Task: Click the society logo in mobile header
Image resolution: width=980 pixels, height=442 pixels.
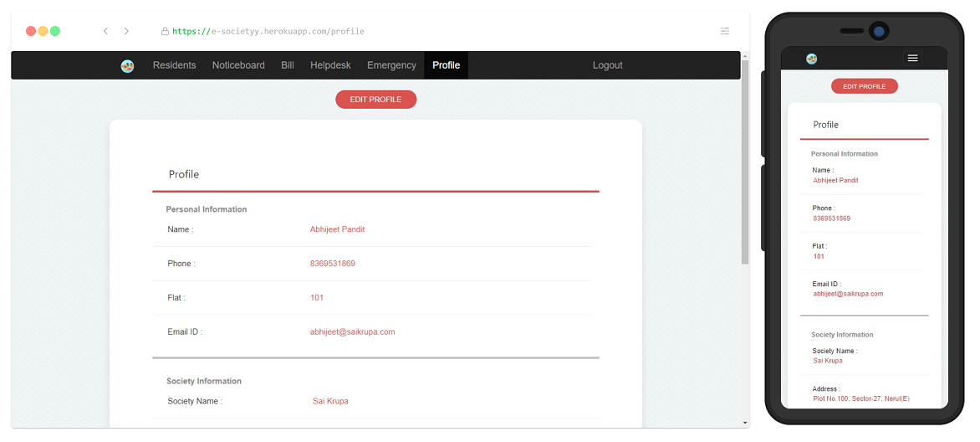Action: tap(812, 59)
